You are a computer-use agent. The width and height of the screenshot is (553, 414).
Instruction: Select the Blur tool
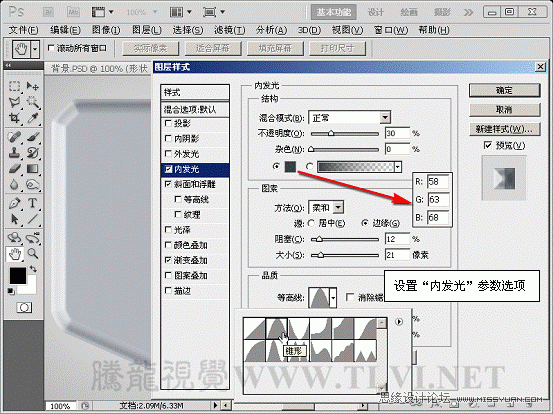pyautogui.click(x=14, y=184)
